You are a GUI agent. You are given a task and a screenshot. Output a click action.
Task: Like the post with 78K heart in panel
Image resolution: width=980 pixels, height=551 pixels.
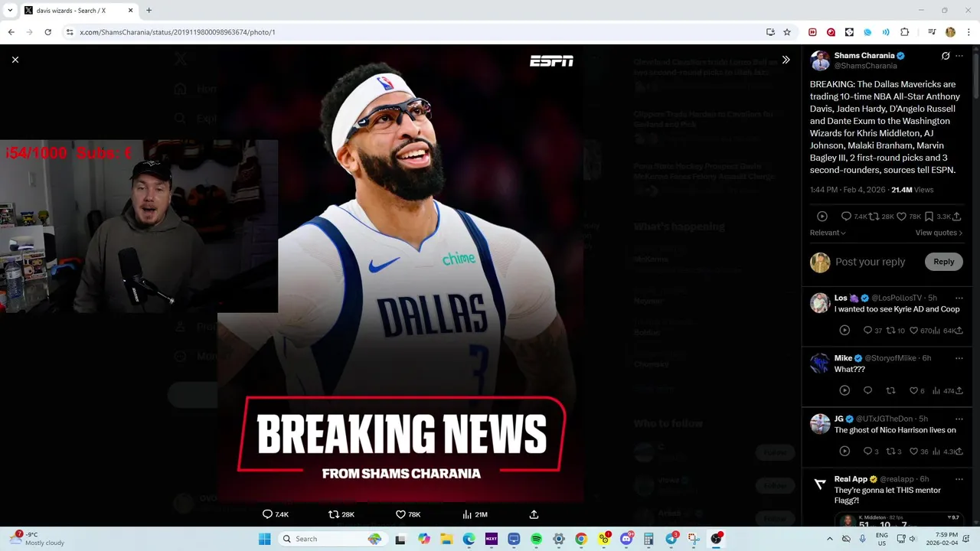[x=901, y=217]
